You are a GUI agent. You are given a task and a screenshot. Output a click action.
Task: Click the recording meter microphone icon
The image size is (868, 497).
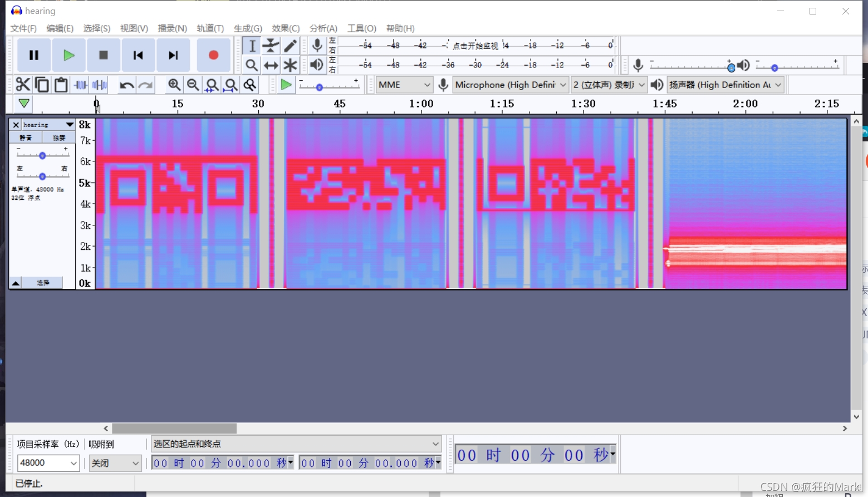click(317, 46)
